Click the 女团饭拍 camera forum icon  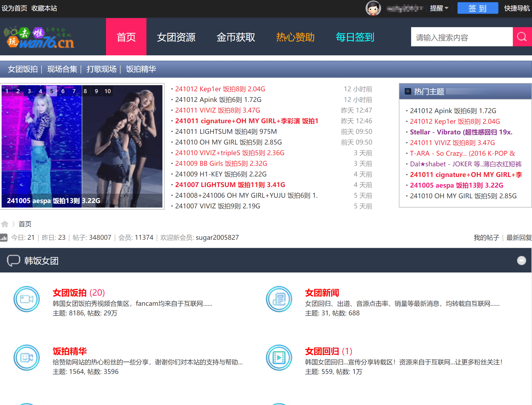pos(27,299)
